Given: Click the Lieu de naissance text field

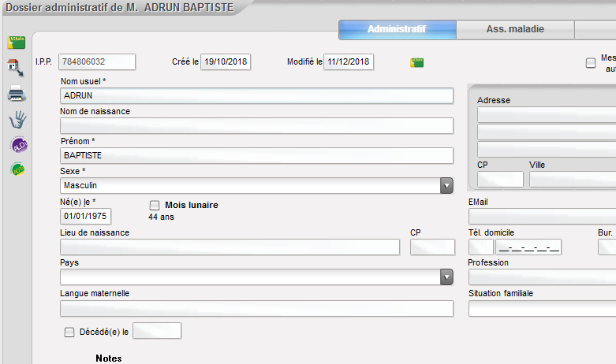Looking at the screenshot, I should click(x=230, y=247).
